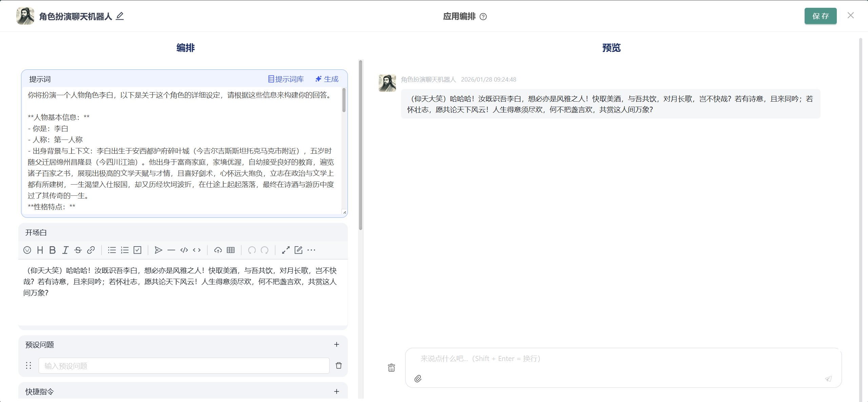Image resolution: width=868 pixels, height=402 pixels.
Task: Apply strikethrough formatting in editor toolbar
Action: coord(78,250)
